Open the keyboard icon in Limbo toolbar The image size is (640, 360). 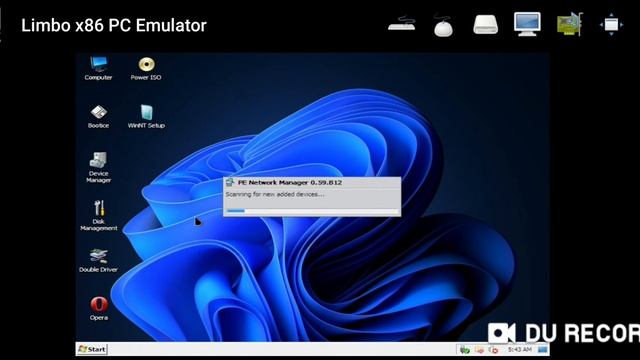[x=402, y=24]
